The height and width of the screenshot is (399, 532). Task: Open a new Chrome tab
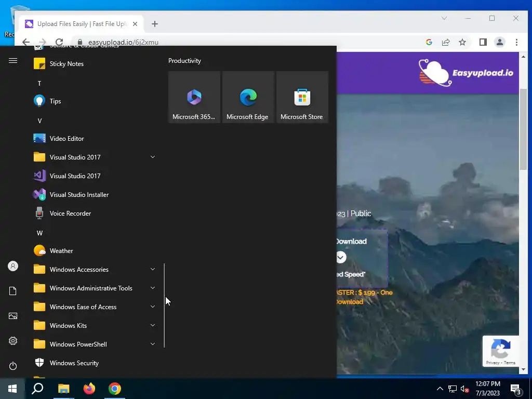point(155,24)
